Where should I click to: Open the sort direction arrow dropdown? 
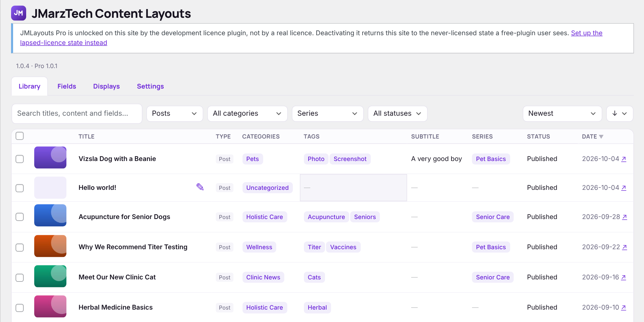pyautogui.click(x=620, y=114)
